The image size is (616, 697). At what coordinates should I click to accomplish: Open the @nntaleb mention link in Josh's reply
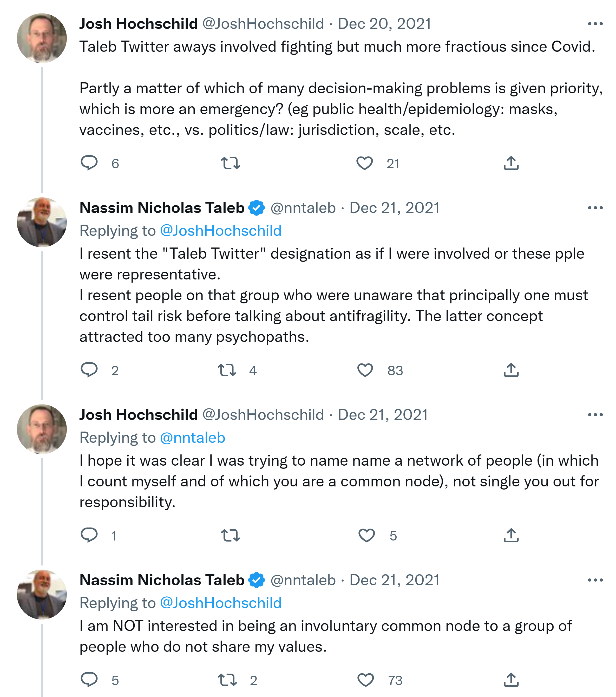coord(192,438)
